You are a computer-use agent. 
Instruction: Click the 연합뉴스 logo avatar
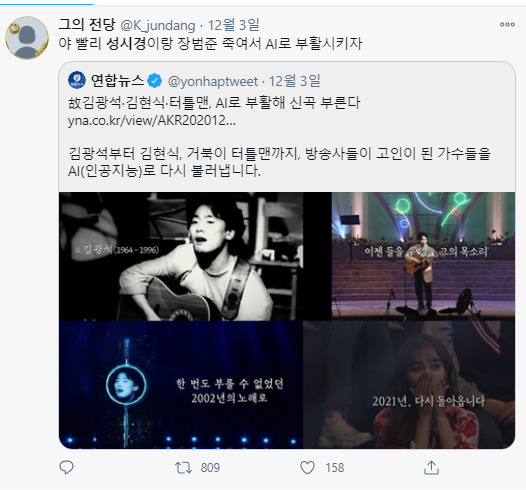click(x=77, y=80)
